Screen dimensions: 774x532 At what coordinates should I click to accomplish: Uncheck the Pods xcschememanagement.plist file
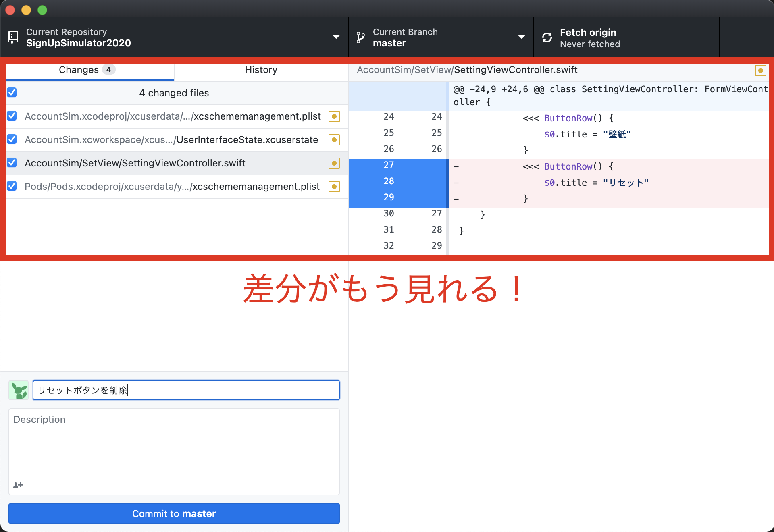pos(12,186)
